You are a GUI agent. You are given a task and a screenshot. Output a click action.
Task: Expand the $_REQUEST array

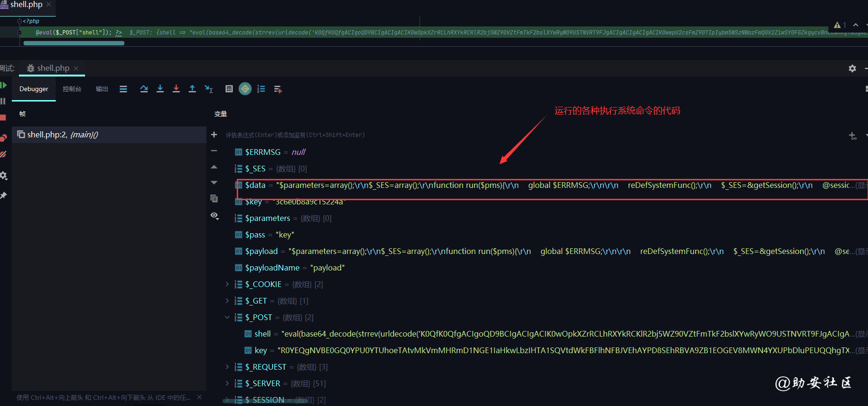[x=227, y=367]
